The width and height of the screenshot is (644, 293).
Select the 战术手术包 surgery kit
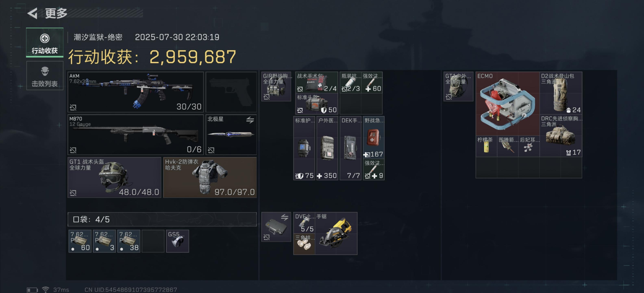tap(317, 83)
